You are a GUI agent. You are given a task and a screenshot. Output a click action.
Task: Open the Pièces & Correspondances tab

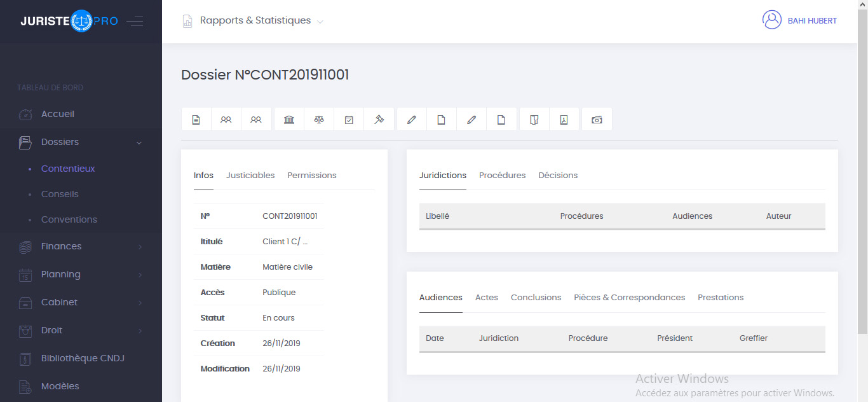pos(629,298)
